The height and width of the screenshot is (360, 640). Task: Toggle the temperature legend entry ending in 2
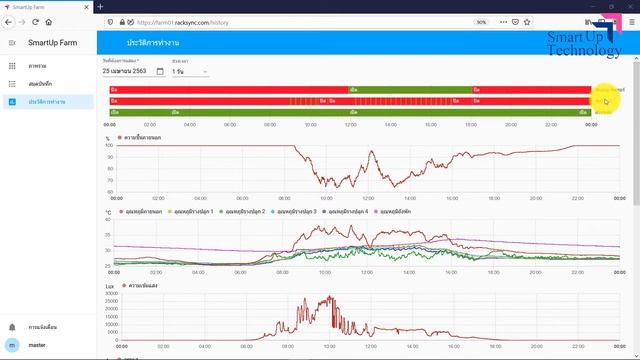point(242,211)
